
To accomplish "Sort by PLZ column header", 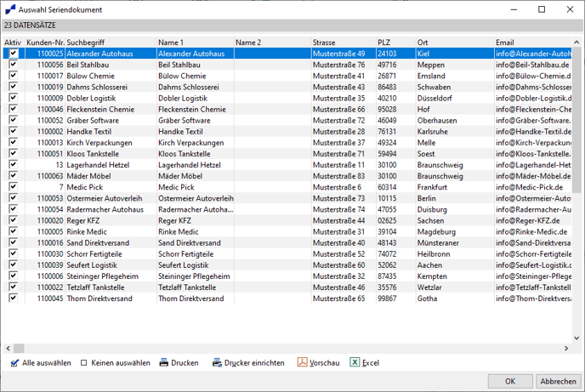I will click(396, 43).
